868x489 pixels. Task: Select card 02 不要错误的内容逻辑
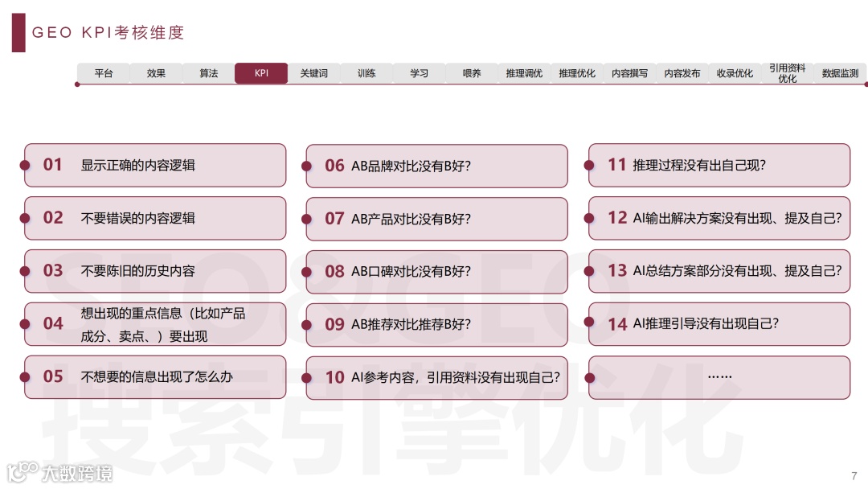(x=155, y=218)
